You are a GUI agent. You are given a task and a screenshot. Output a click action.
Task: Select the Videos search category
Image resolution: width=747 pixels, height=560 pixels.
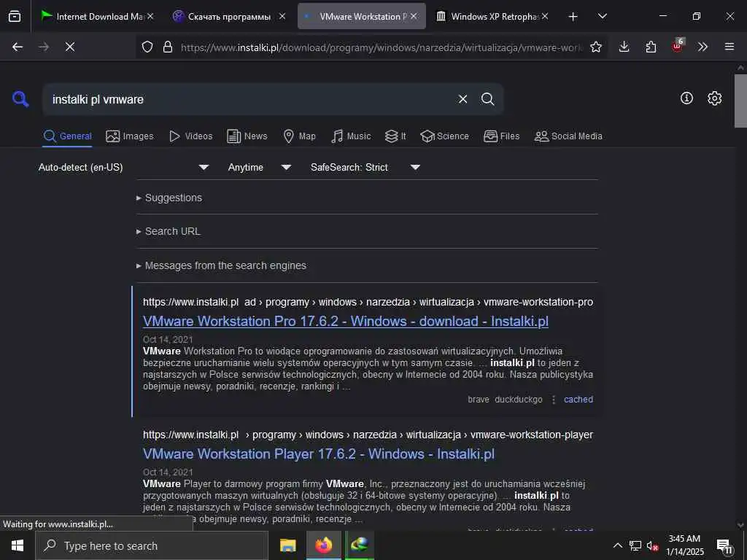(x=190, y=136)
